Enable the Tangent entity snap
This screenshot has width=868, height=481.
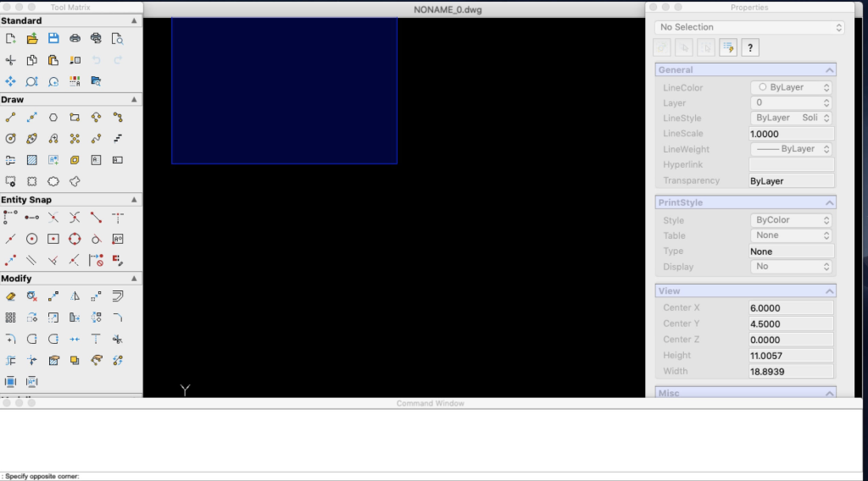pyautogui.click(x=97, y=239)
